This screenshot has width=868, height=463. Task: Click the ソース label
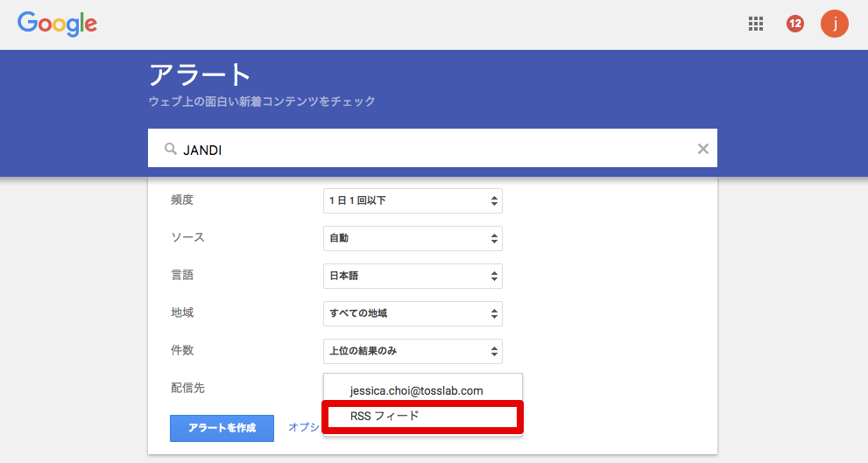pos(187,237)
